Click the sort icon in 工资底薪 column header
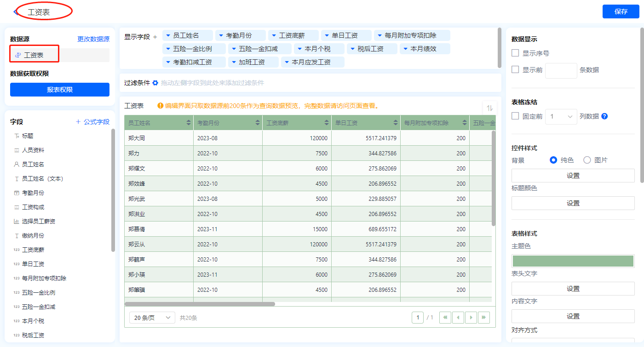 coord(327,123)
